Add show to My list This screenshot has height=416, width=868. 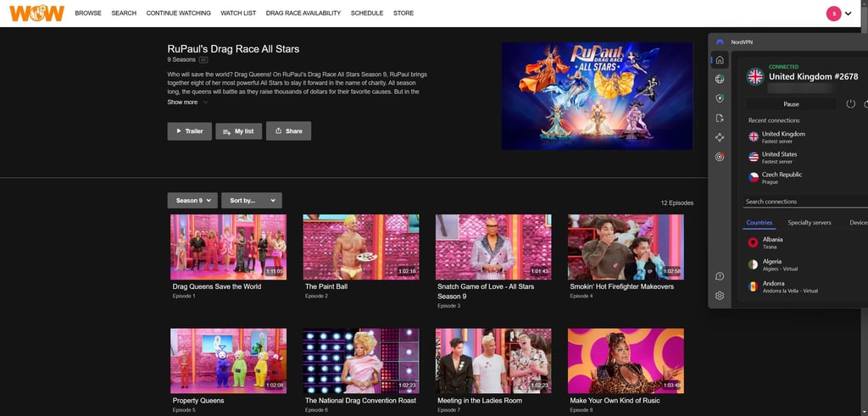238,131
